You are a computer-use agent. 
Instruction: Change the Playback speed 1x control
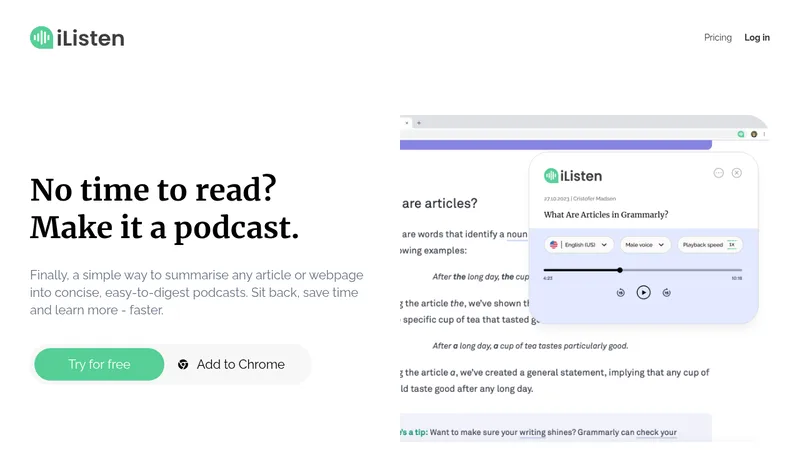click(710, 245)
